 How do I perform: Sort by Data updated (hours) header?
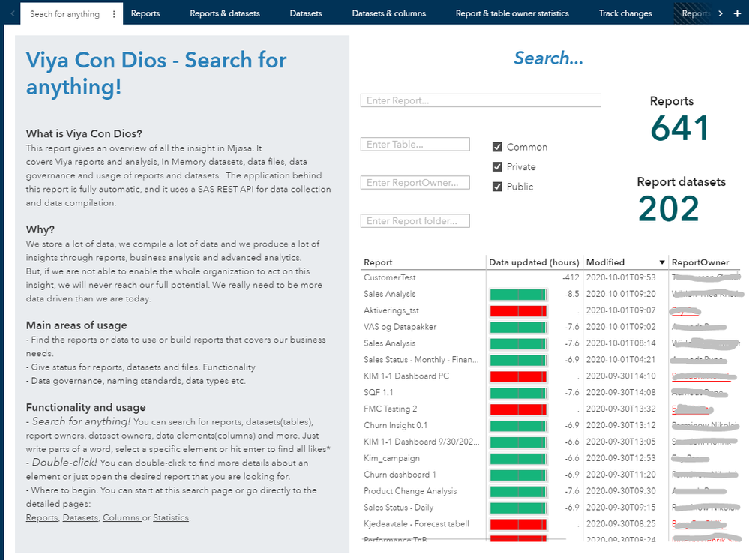tap(534, 262)
